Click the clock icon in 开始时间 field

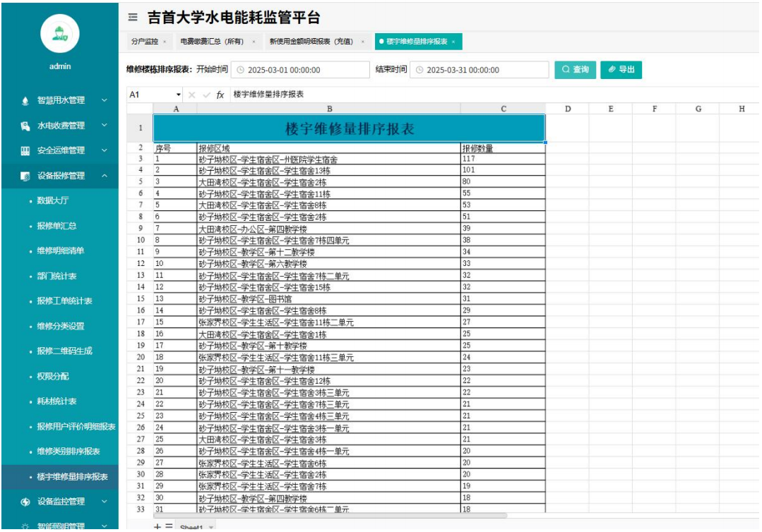240,70
